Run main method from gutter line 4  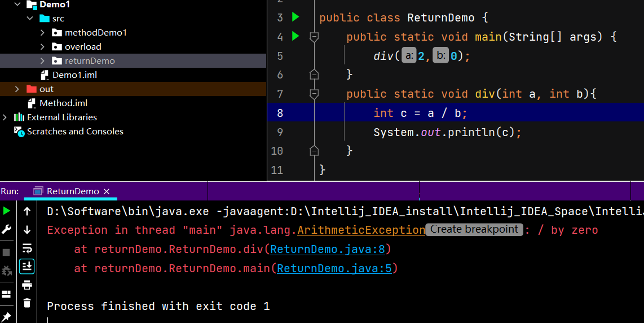[295, 36]
